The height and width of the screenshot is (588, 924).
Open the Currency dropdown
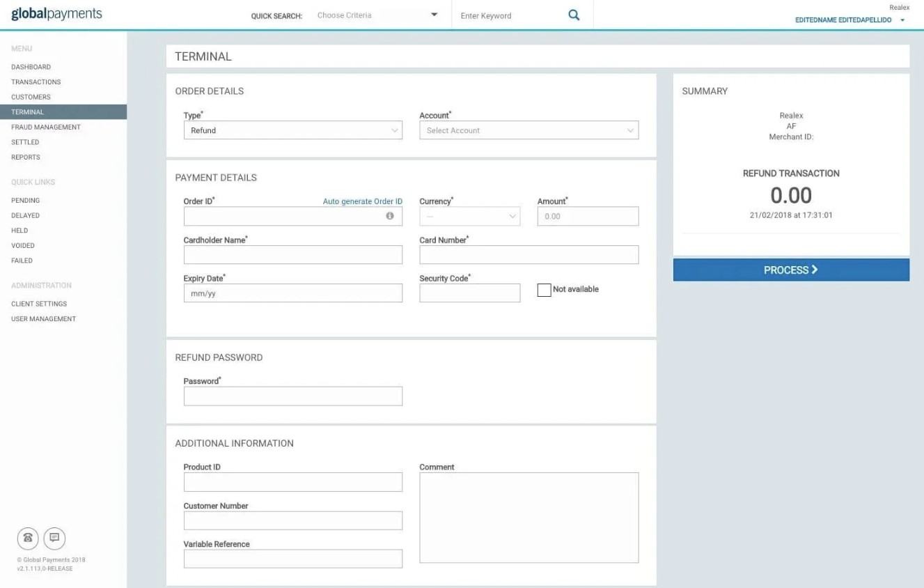[469, 217]
